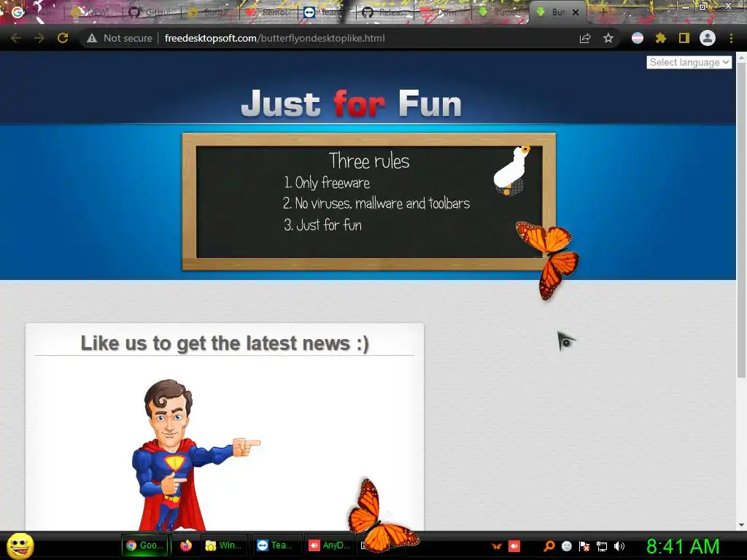Viewport: 747px width, 560px height.
Task: Click the Just for Fun site logo
Action: [351, 104]
